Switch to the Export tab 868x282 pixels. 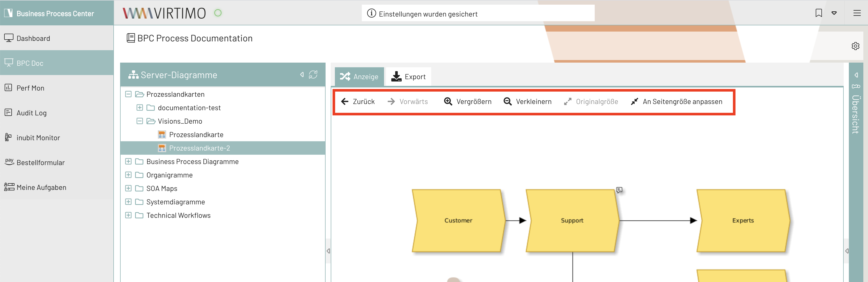(x=408, y=77)
